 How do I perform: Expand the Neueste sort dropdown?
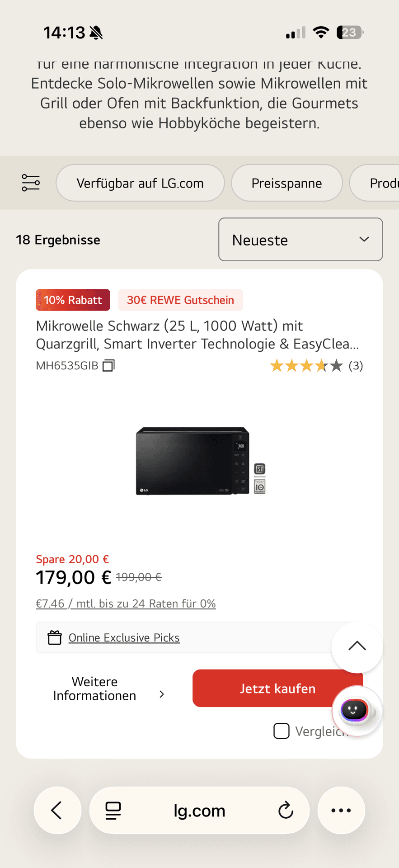point(300,240)
